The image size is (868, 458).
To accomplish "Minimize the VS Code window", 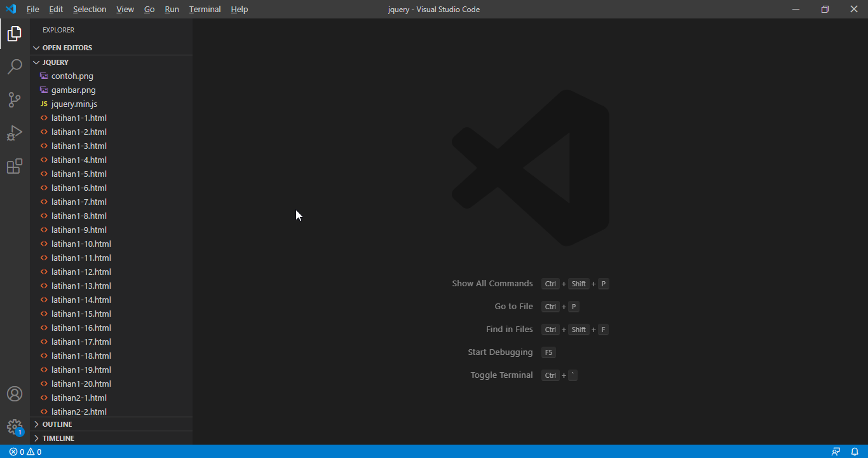I will click(796, 9).
